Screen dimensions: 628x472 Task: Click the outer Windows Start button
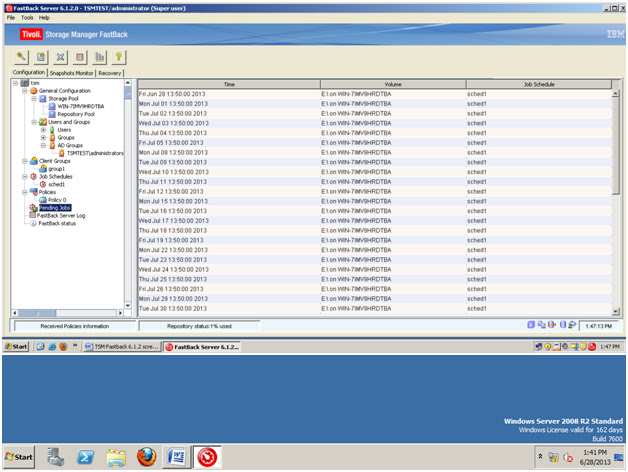pos(19,457)
